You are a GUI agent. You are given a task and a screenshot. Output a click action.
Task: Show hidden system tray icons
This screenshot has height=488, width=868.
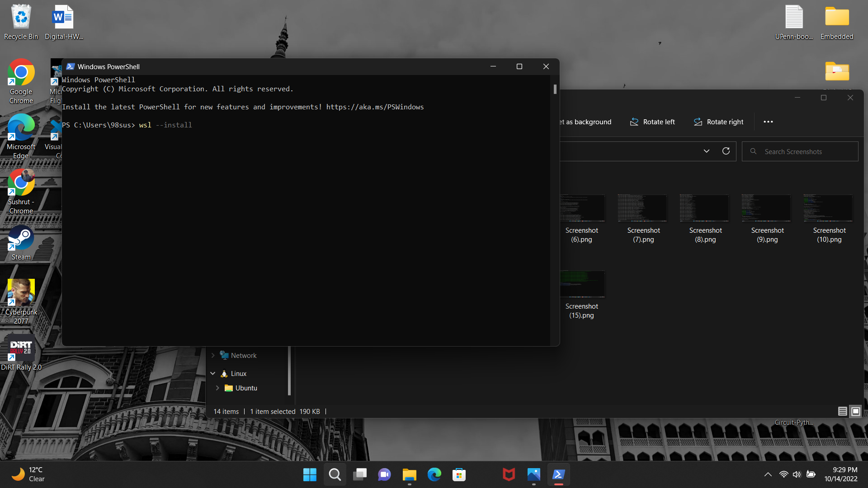[767, 474]
